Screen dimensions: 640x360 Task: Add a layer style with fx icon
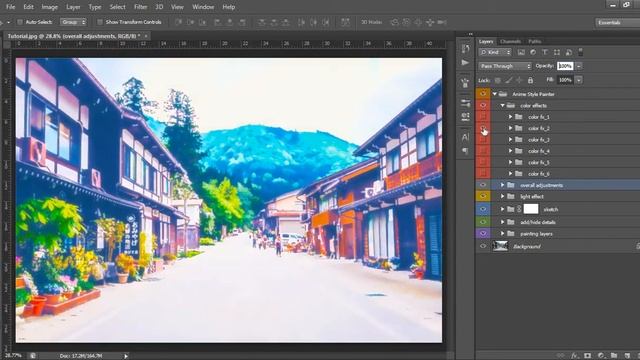(x=574, y=356)
